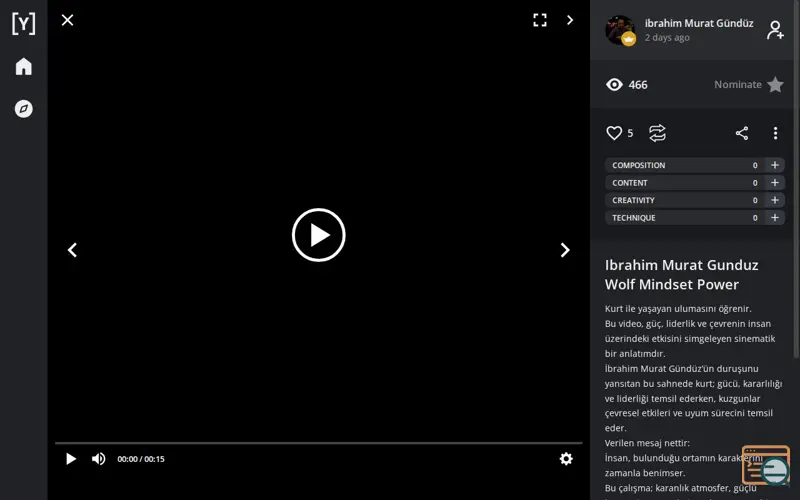The image size is (800, 500).
Task: Mute the video volume
Action: 98,459
